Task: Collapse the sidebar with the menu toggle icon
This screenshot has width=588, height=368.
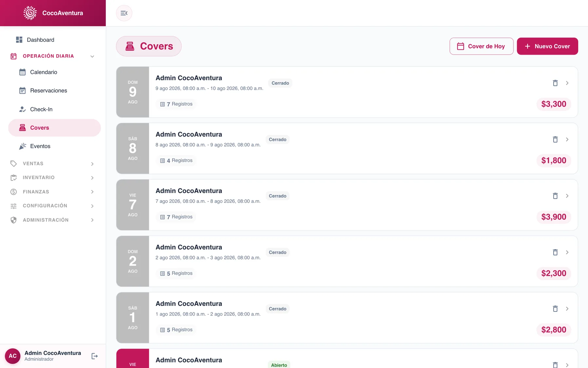Action: pos(124,13)
